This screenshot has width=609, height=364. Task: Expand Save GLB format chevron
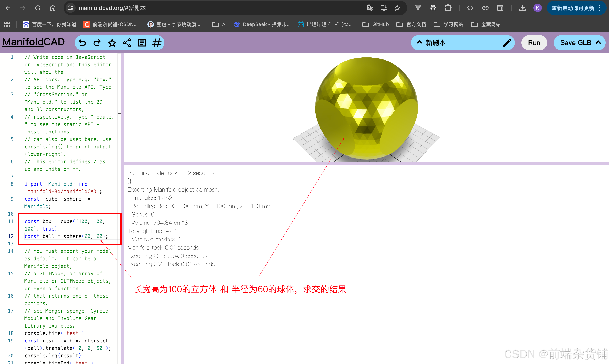[598, 42]
